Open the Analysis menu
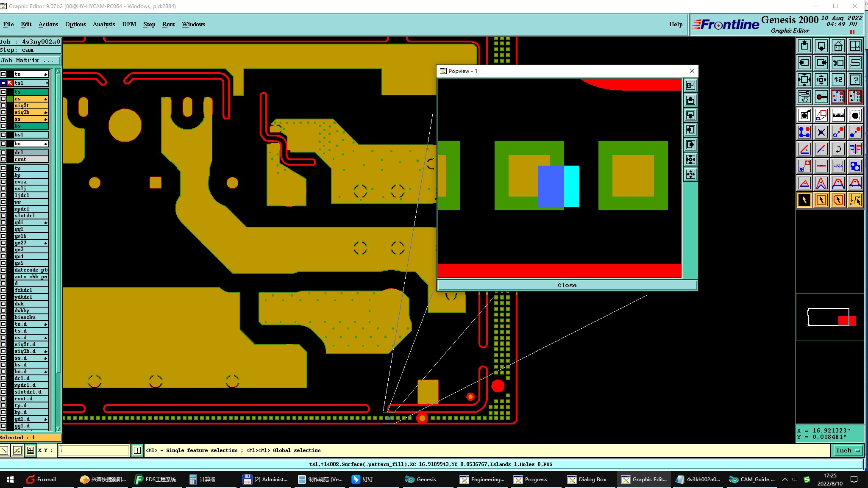 [103, 24]
